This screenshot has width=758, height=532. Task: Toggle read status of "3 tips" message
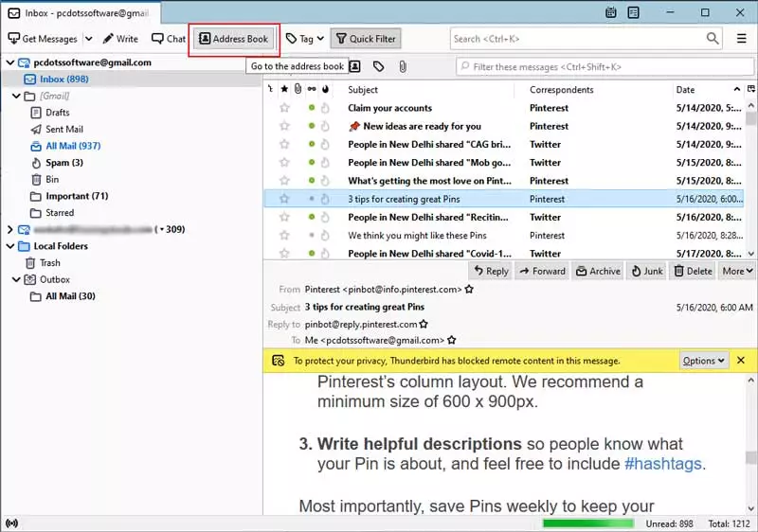tap(311, 199)
